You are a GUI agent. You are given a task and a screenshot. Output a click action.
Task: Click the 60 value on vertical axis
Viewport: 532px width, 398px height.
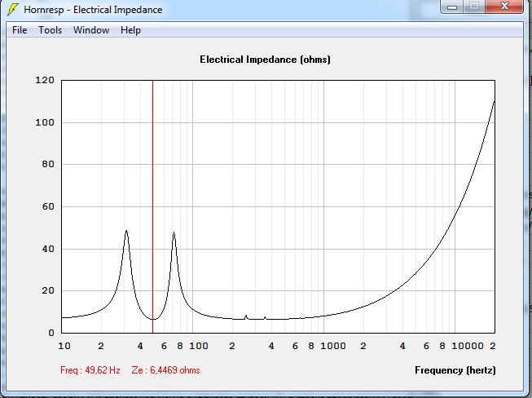click(48, 206)
